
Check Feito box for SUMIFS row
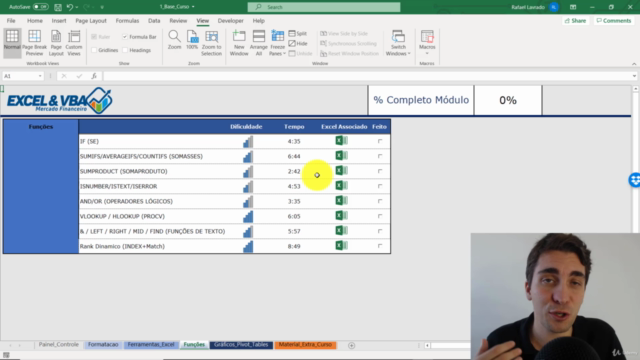(x=380, y=156)
